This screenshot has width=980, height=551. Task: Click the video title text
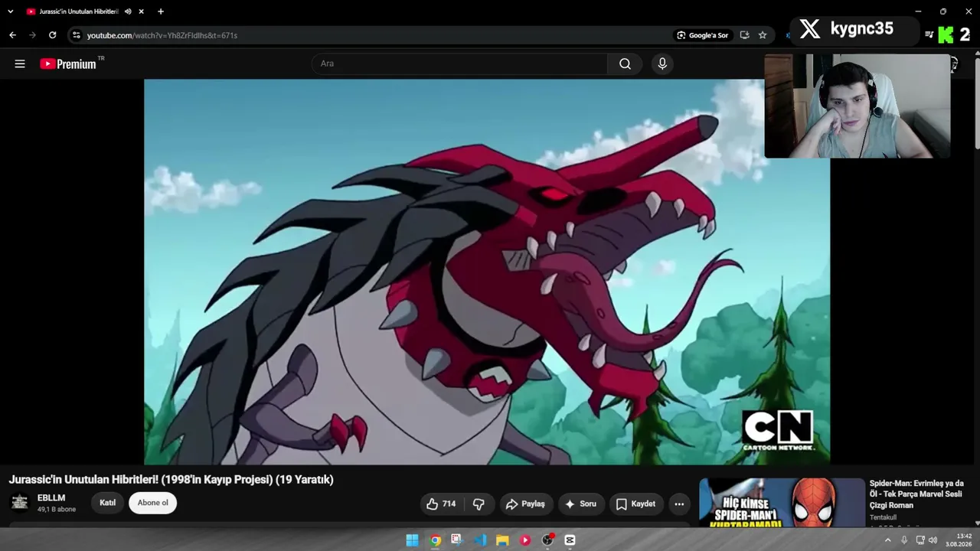[171, 480]
